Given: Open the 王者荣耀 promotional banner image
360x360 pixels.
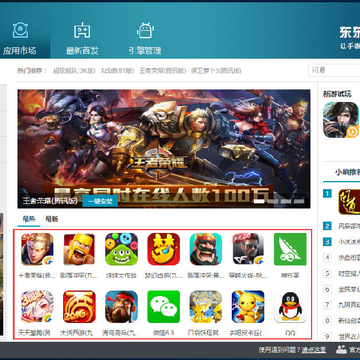Looking at the screenshot, I should click(164, 149).
